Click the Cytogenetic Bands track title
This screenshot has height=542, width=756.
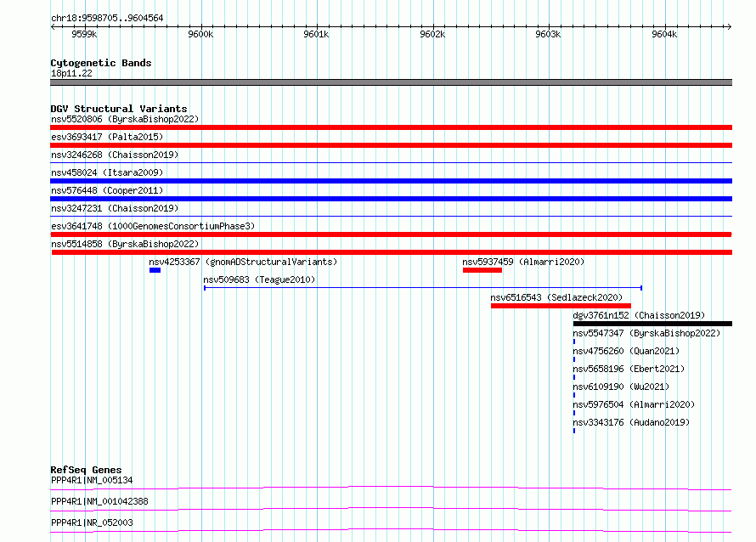pyautogui.click(x=101, y=63)
